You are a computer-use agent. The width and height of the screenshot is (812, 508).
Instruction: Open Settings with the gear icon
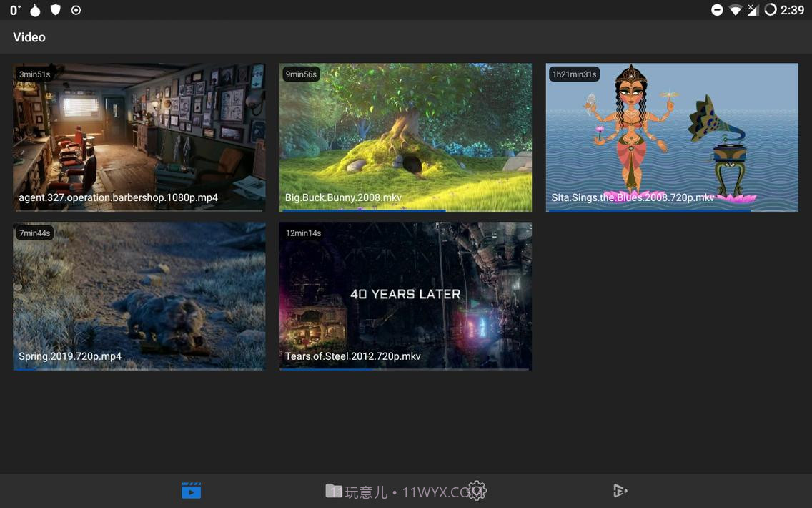coord(476,491)
